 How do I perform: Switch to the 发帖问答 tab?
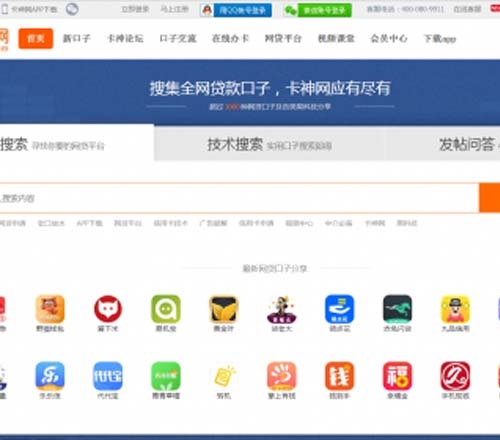click(x=443, y=144)
